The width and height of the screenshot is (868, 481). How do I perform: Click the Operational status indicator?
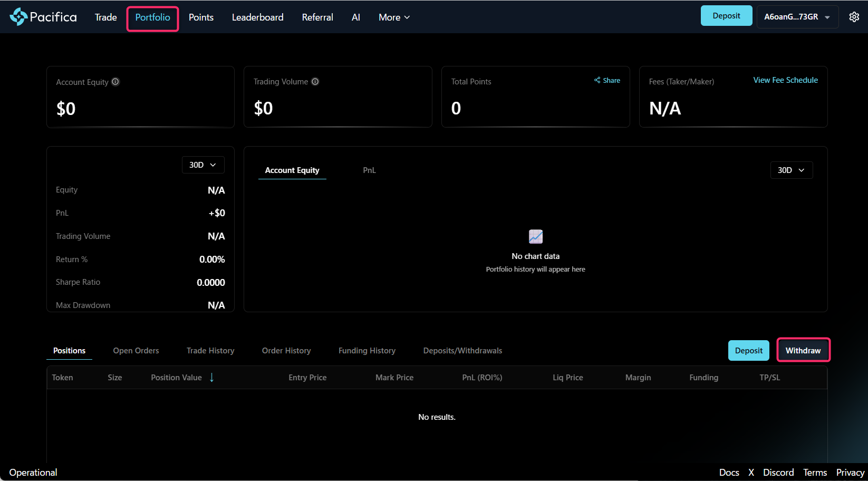(33, 473)
